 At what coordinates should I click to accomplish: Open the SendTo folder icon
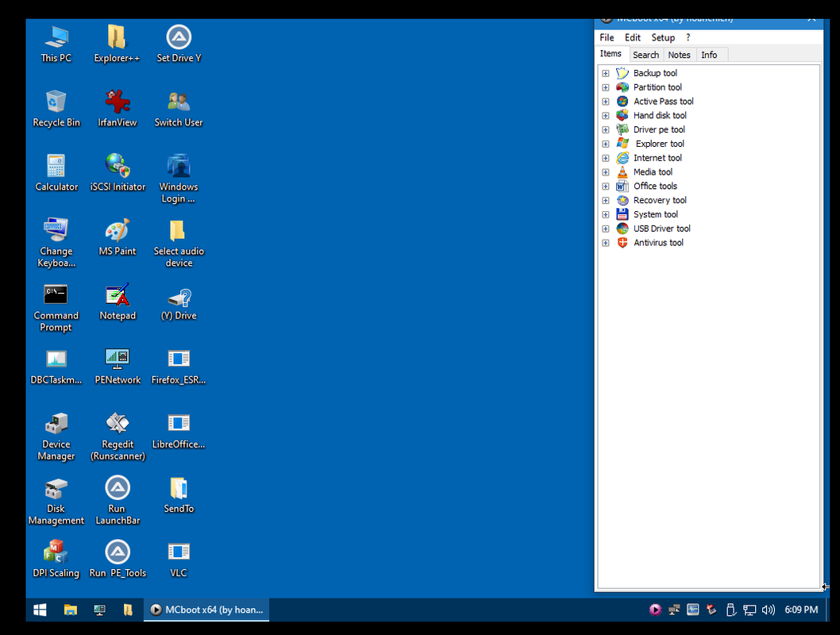[x=179, y=495]
